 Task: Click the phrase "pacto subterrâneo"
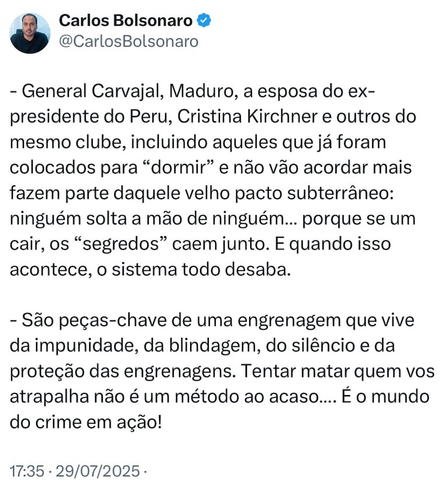314,193
